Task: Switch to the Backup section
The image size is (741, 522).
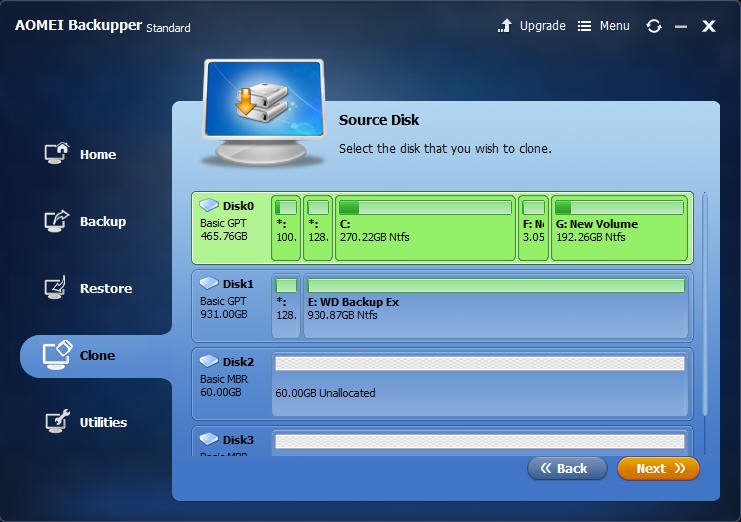Action: 103,222
